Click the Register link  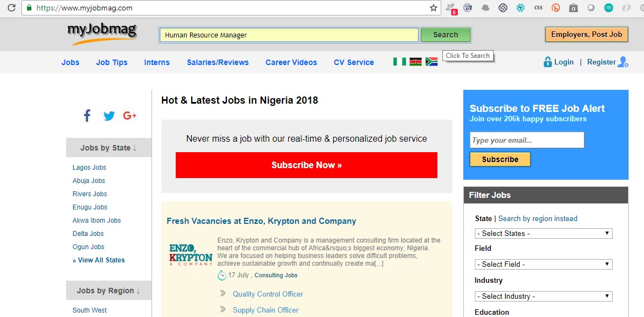point(601,62)
